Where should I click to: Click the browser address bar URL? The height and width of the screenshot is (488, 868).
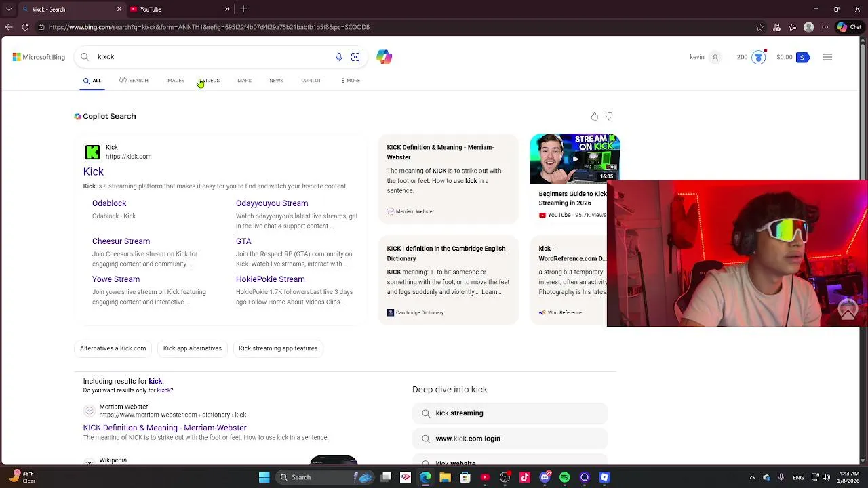tap(209, 27)
